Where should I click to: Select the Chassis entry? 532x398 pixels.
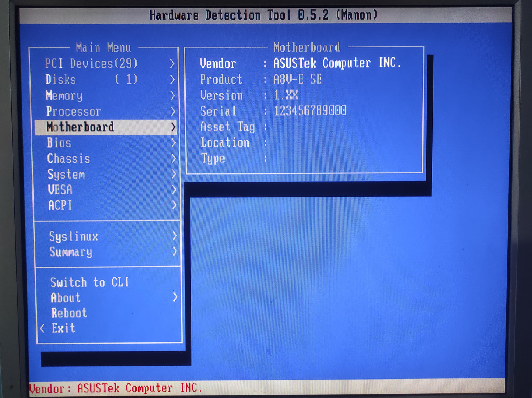[68, 159]
